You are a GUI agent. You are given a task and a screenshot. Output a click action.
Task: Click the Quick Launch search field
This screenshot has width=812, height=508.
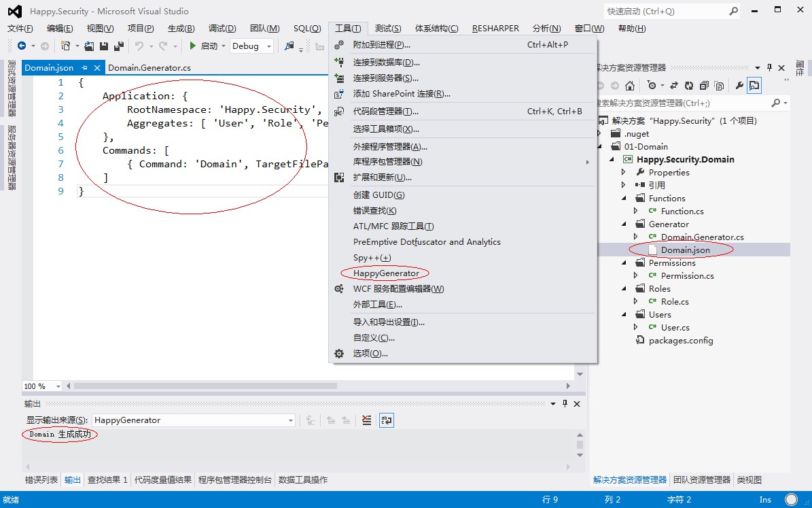[x=667, y=11]
